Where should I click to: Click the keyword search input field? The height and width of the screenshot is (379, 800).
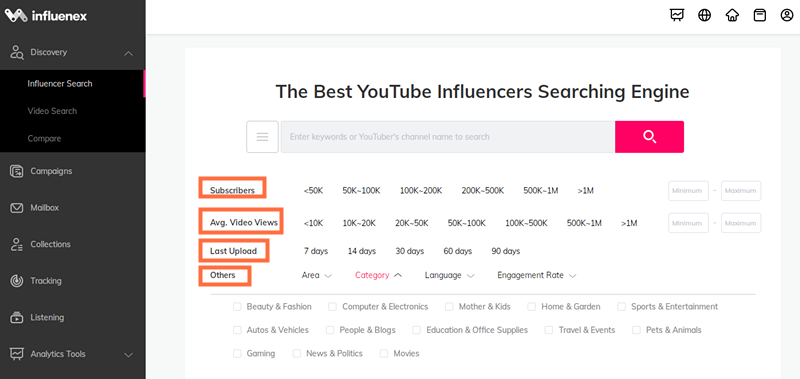(447, 137)
